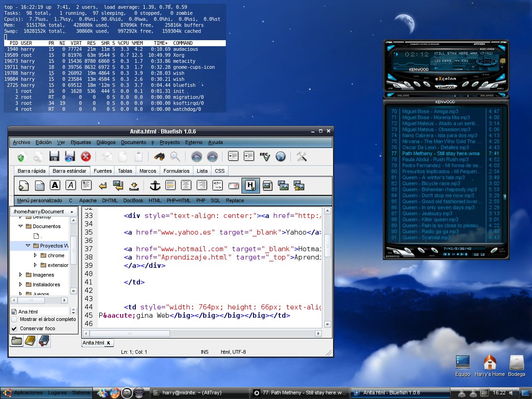Open the heading H dropdown button

[250, 186]
